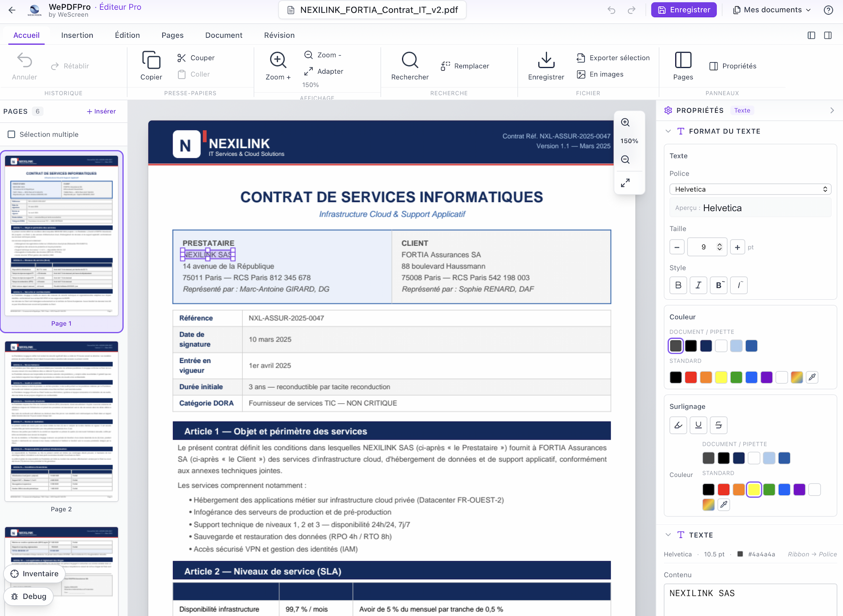Click the Taille spinner arrows
843x616 pixels.
point(719,247)
